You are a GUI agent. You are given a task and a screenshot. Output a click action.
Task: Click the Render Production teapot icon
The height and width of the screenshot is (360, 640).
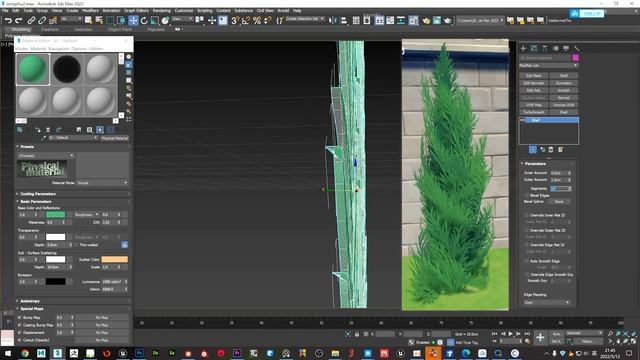click(x=447, y=20)
